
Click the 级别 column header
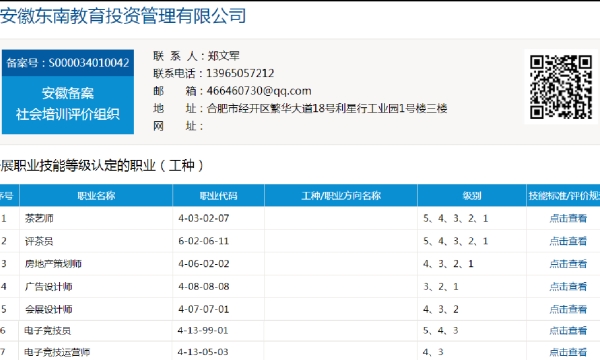tap(472, 196)
